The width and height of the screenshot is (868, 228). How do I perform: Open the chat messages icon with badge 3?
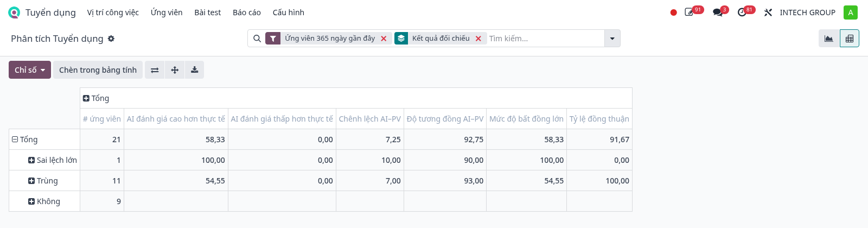pos(718,12)
